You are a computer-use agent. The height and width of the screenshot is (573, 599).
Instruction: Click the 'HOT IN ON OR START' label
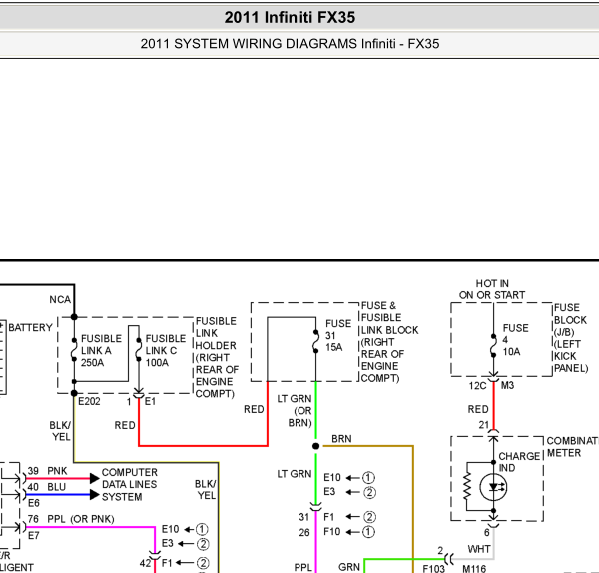(x=492, y=289)
